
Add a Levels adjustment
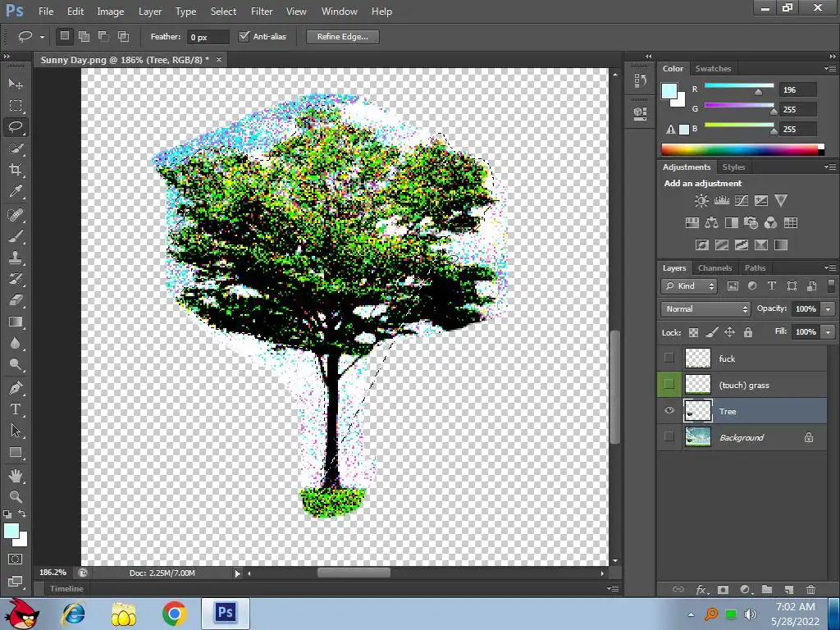click(722, 200)
